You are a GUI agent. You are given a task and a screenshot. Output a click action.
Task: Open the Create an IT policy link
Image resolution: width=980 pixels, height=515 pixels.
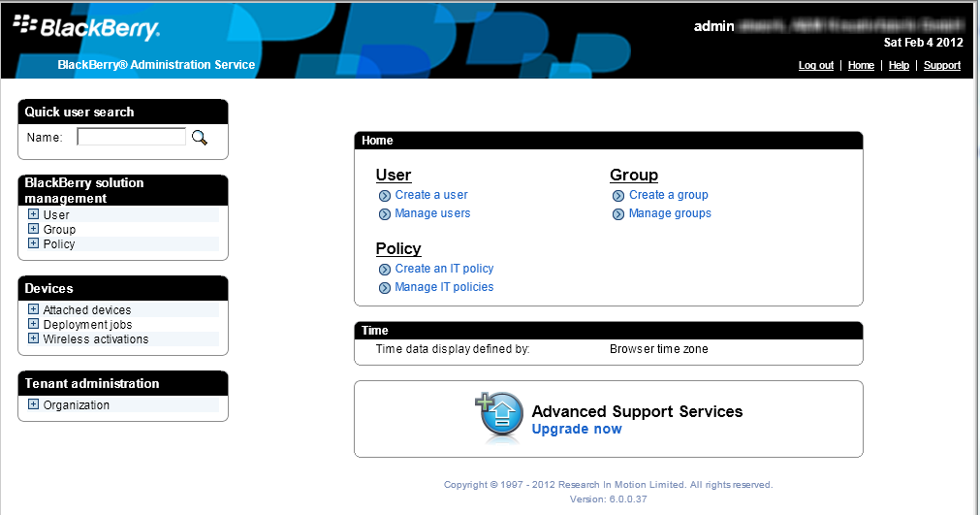point(444,269)
